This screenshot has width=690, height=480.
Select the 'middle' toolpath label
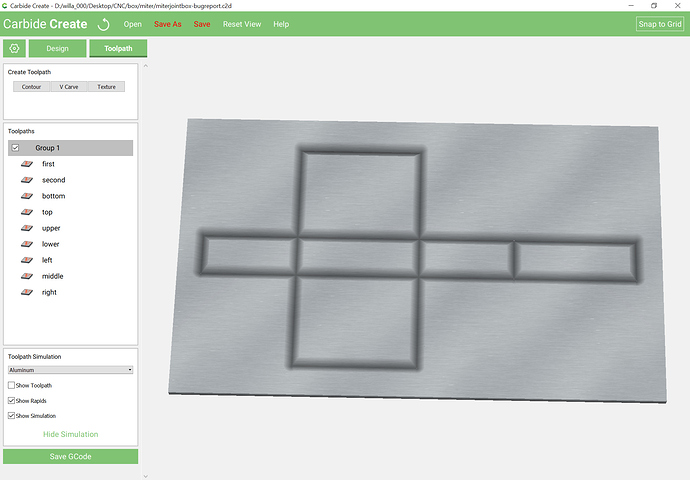point(53,276)
